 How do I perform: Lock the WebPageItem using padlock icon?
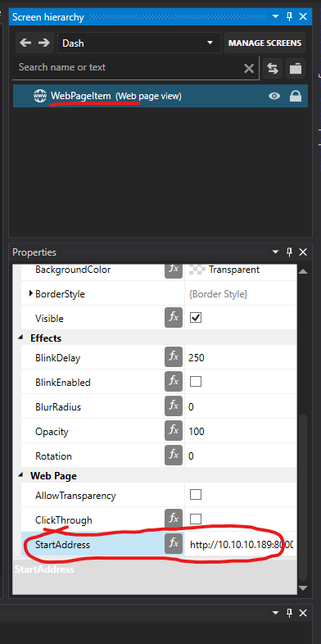pos(296,96)
